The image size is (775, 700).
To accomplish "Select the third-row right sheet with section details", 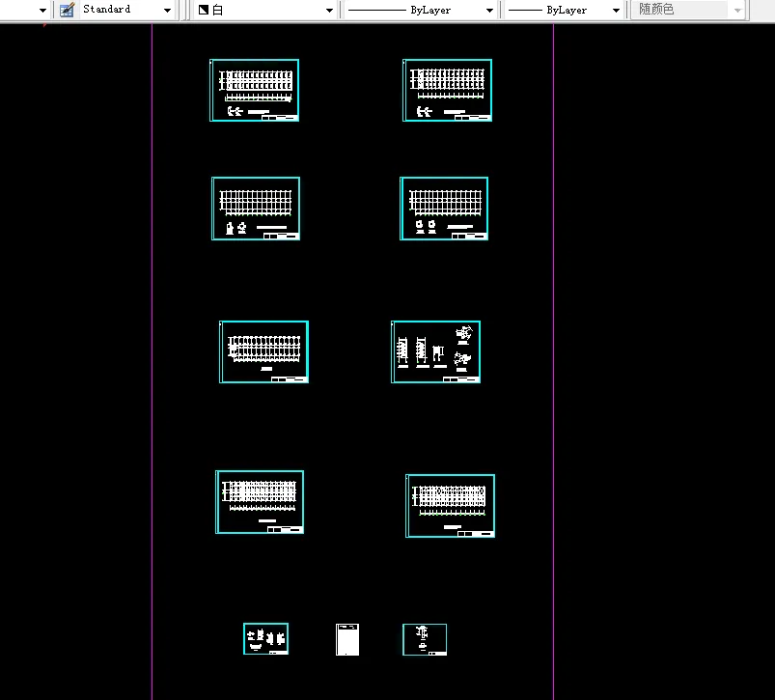I will [436, 351].
